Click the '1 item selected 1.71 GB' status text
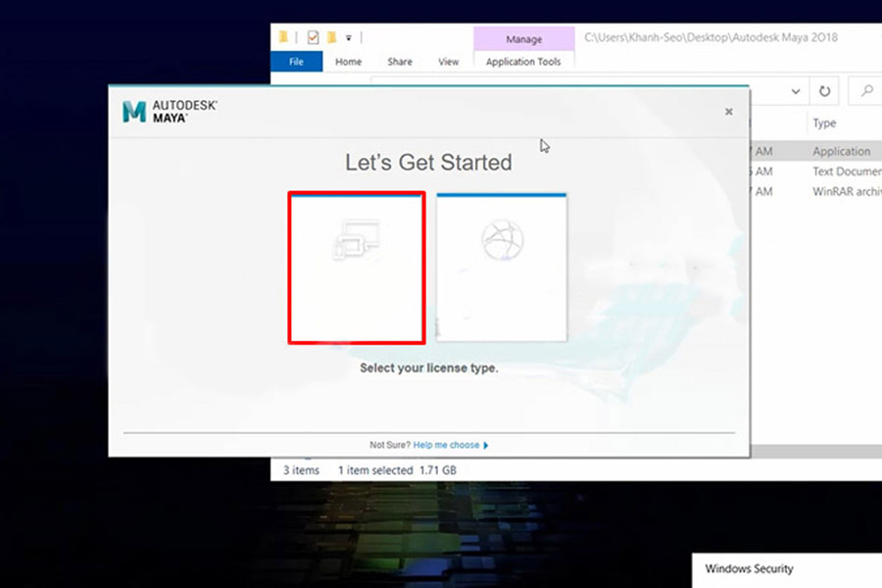The width and height of the screenshot is (882, 588). pyautogui.click(x=397, y=470)
